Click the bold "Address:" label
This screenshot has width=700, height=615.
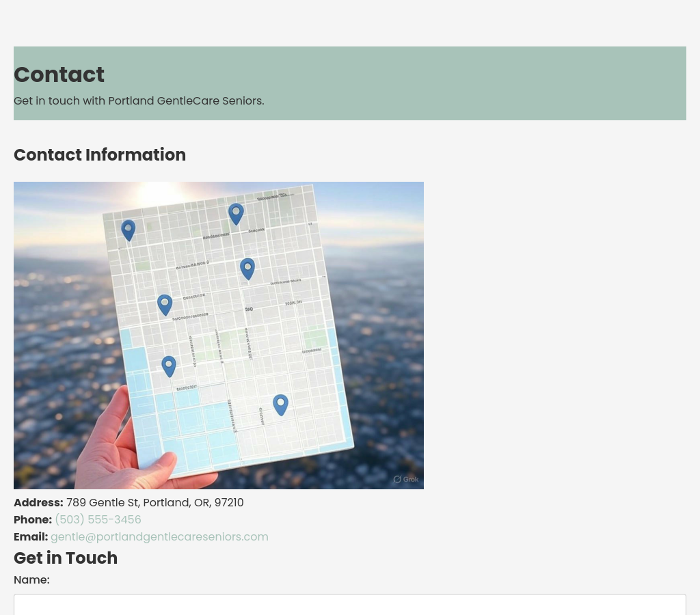(38, 502)
